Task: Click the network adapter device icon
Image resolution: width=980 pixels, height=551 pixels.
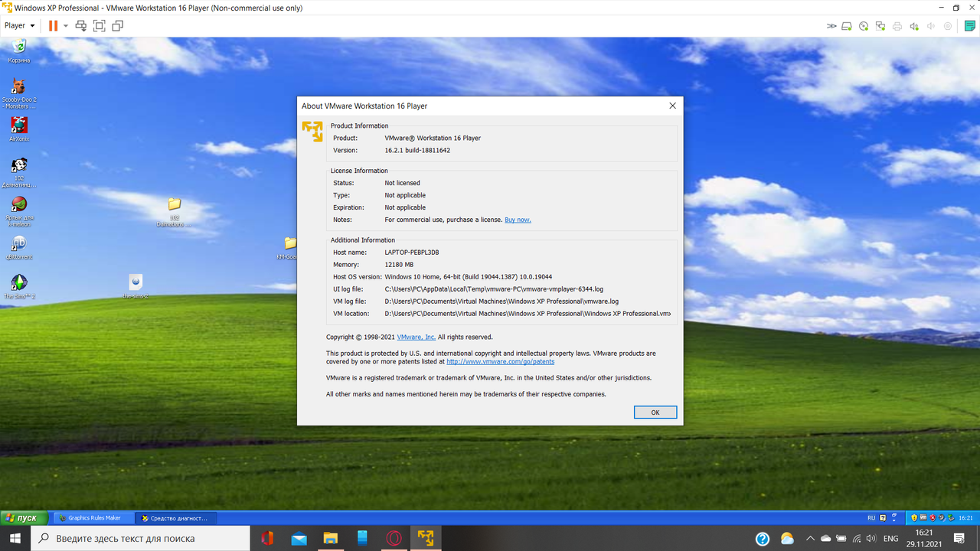Action: pos(880,26)
